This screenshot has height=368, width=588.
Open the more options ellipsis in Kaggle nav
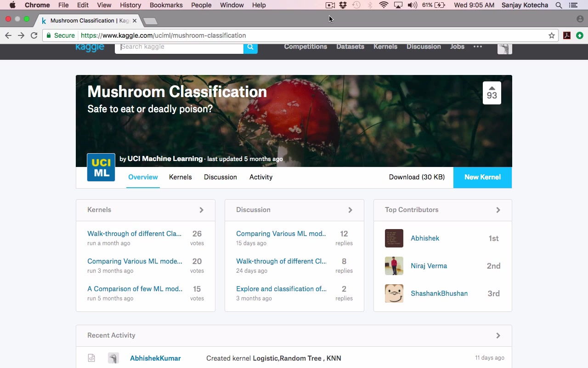(x=478, y=46)
